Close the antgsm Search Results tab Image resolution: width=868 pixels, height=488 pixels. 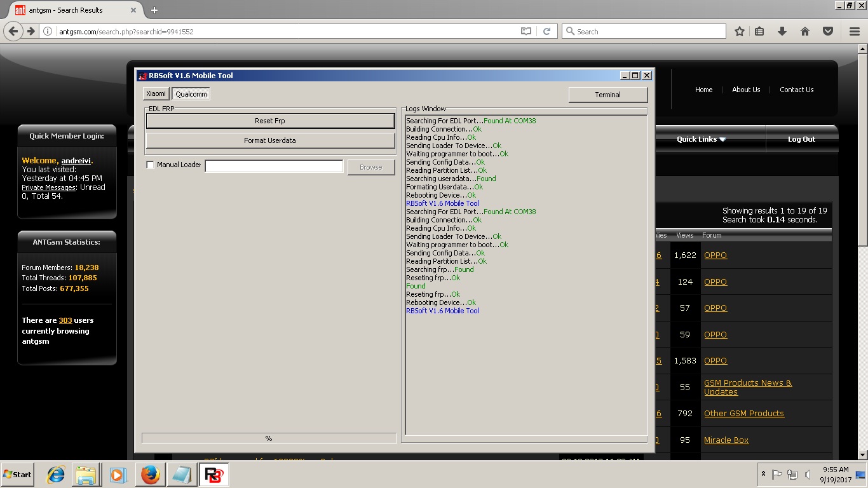(133, 10)
